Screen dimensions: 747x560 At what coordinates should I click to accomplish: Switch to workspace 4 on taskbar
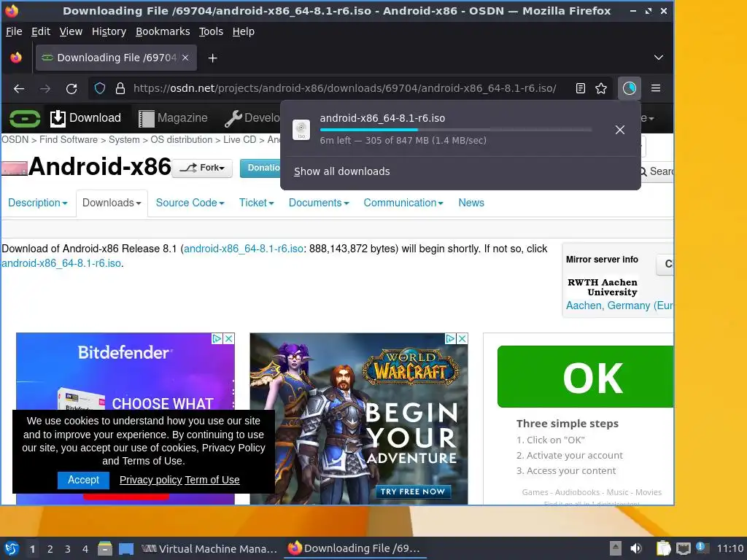85,549
